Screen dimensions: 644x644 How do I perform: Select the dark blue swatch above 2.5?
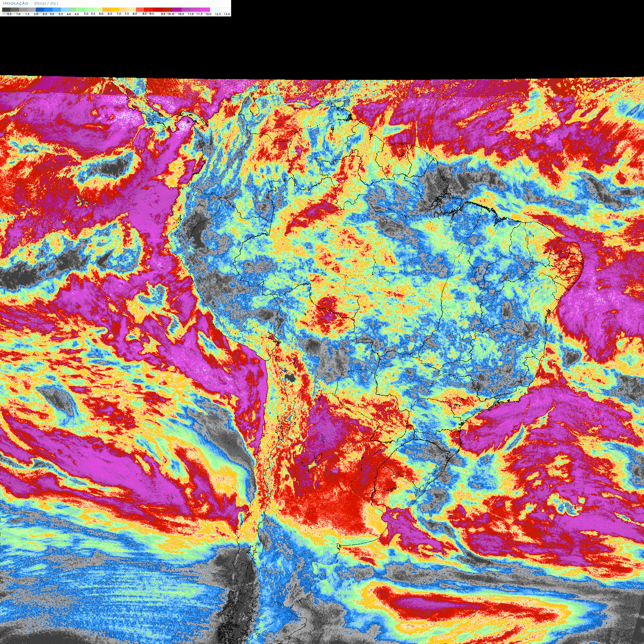[x=40, y=10]
